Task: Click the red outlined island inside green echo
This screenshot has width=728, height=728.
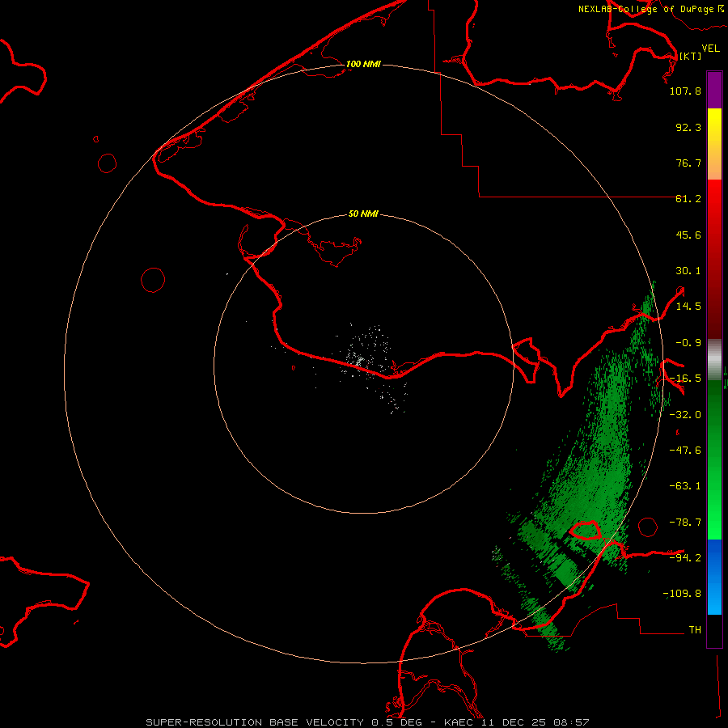Action: click(x=585, y=529)
